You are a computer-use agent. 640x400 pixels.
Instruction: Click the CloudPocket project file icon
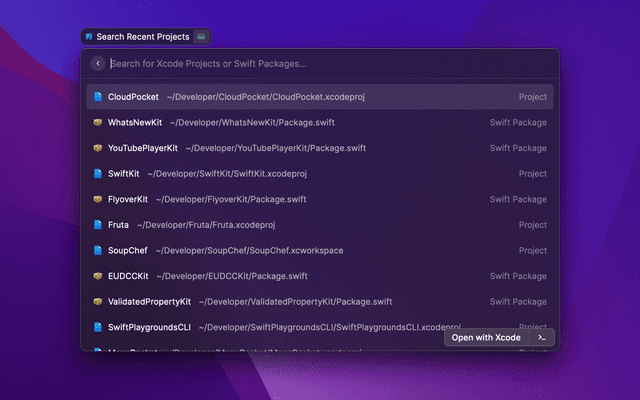click(97, 97)
